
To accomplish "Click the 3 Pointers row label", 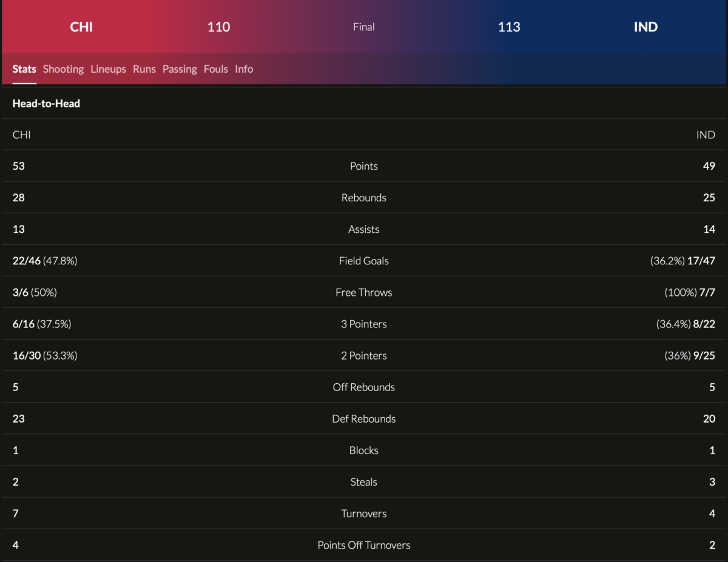I will [x=364, y=324].
